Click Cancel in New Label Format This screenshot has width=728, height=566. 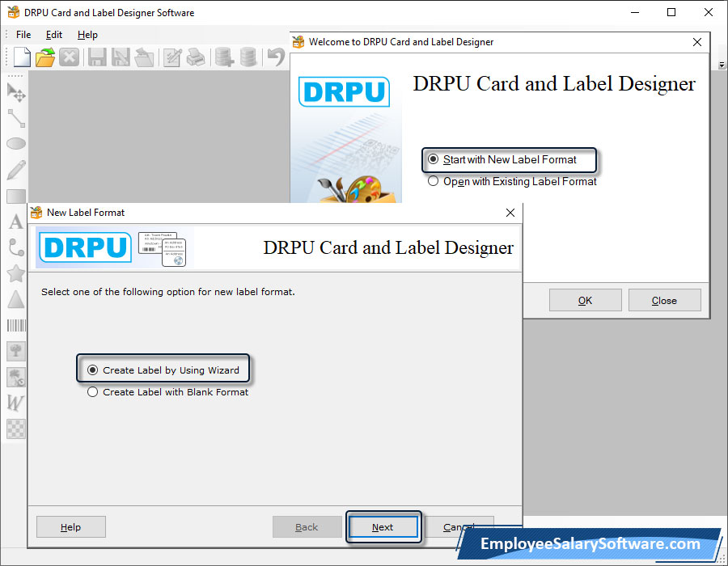459,527
